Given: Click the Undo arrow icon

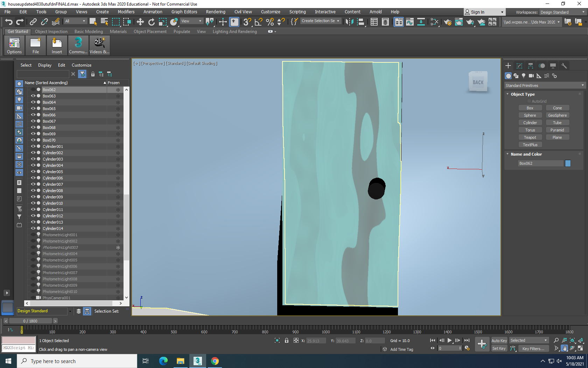Looking at the screenshot, I should (9, 22).
